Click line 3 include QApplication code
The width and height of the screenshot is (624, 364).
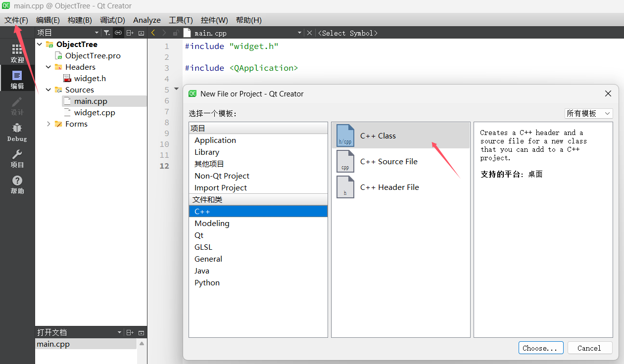(241, 68)
